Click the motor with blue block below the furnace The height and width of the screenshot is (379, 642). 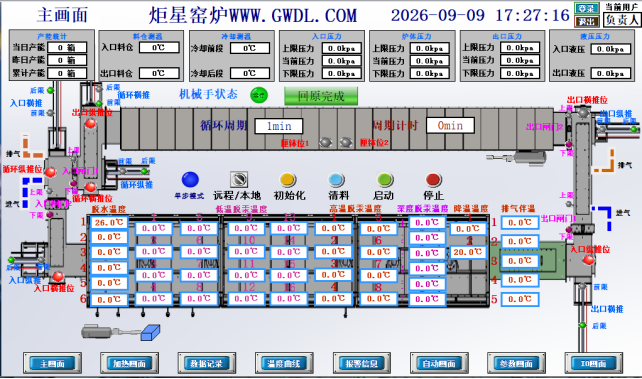(121, 332)
